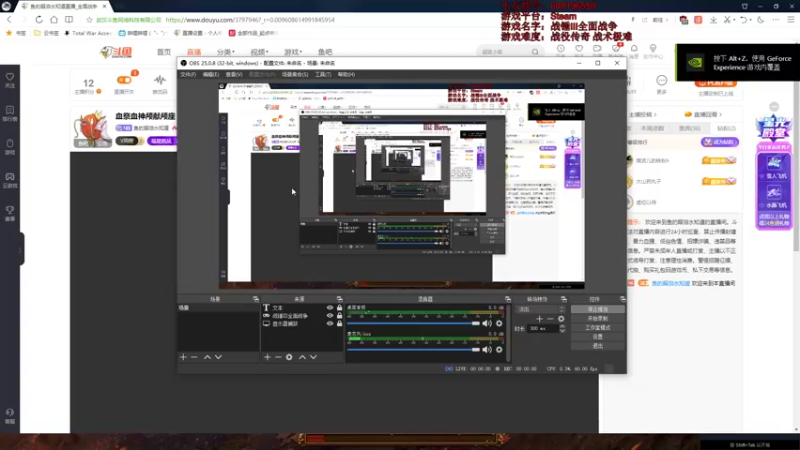Click Douyu search magnifier icon
The width and height of the screenshot is (800, 450).
click(535, 52)
